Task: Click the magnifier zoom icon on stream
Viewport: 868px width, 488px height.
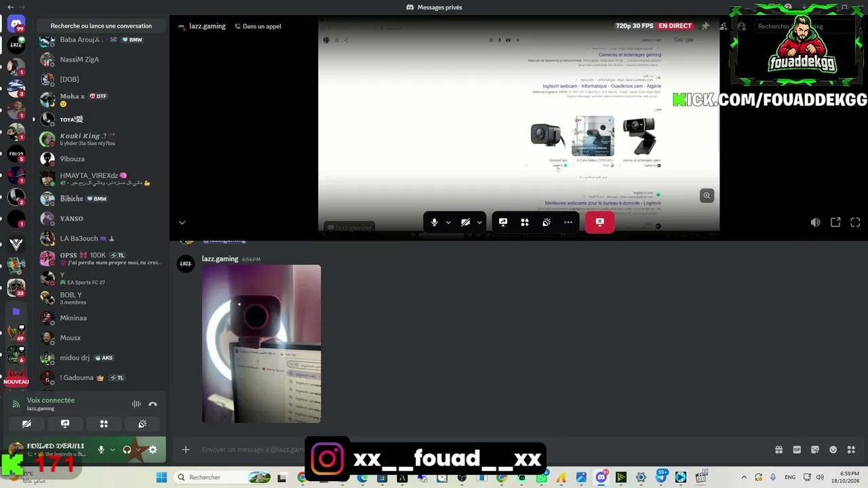Action: [x=707, y=196]
